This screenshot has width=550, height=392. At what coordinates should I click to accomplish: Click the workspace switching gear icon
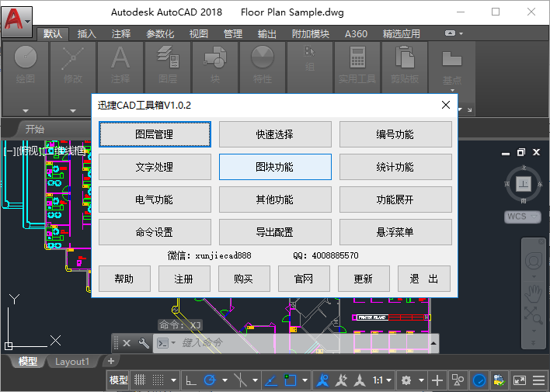(x=406, y=380)
